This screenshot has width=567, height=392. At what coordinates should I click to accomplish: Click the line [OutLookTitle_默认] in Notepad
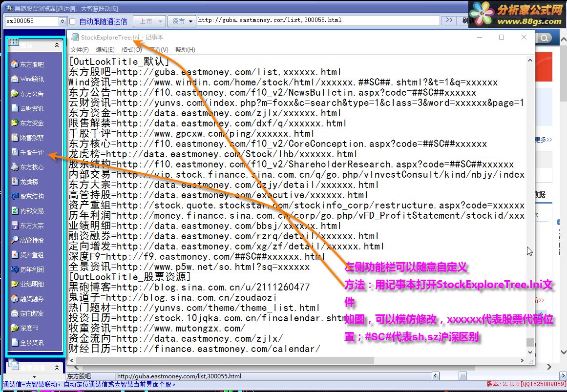pyautogui.click(x=119, y=62)
